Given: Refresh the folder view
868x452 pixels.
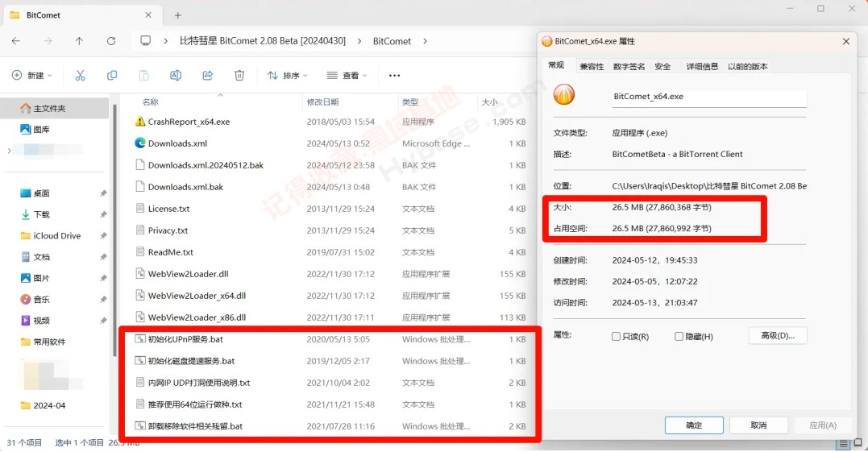Looking at the screenshot, I should pos(111,41).
